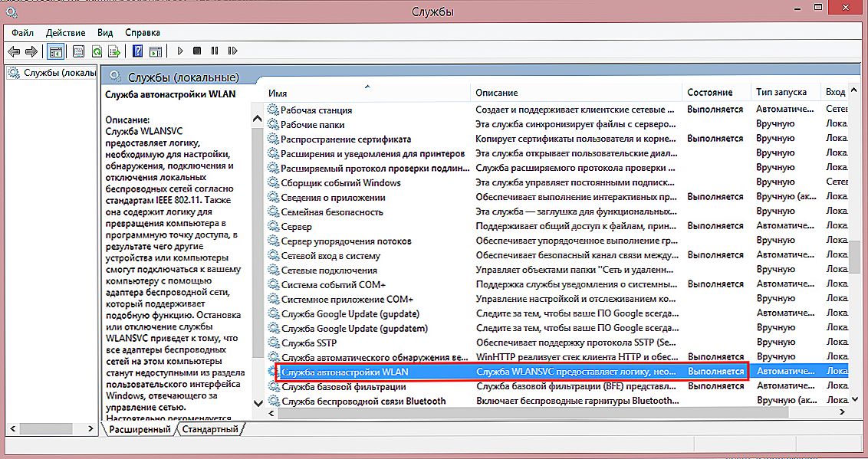Open the Файл menu
868x459 pixels.
tap(22, 33)
